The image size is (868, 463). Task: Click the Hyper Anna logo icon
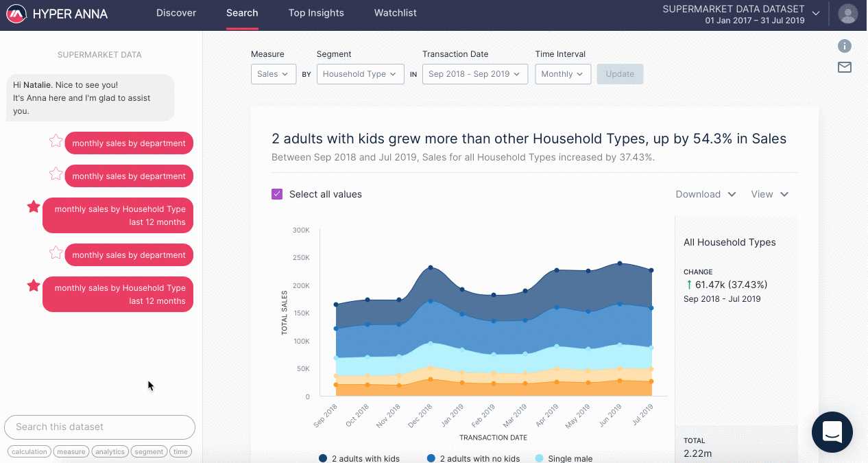[x=16, y=13]
